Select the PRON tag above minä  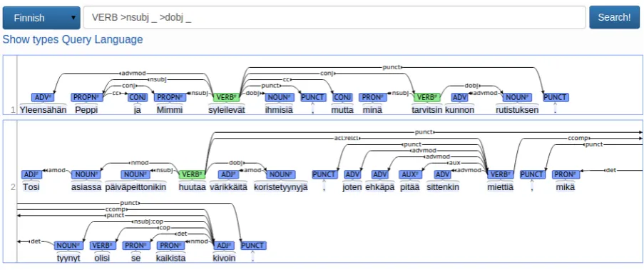(372, 98)
